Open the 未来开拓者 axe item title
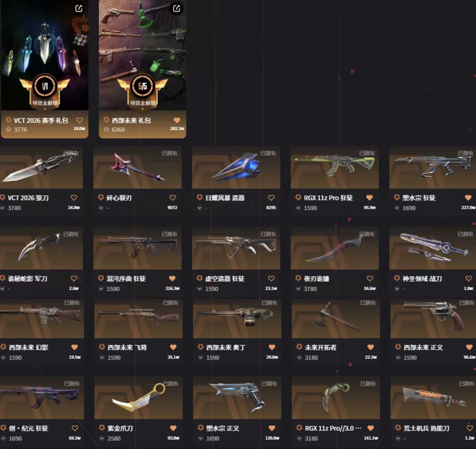 pyautogui.click(x=320, y=348)
